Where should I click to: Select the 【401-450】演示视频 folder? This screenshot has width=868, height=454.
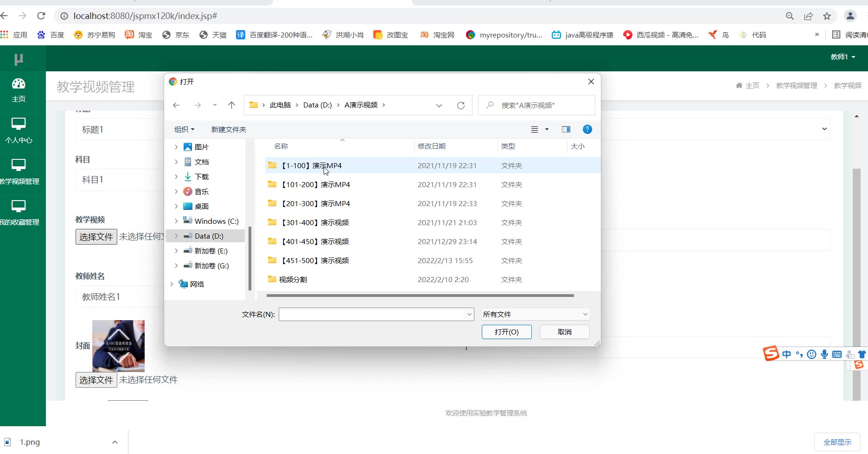[315, 241]
